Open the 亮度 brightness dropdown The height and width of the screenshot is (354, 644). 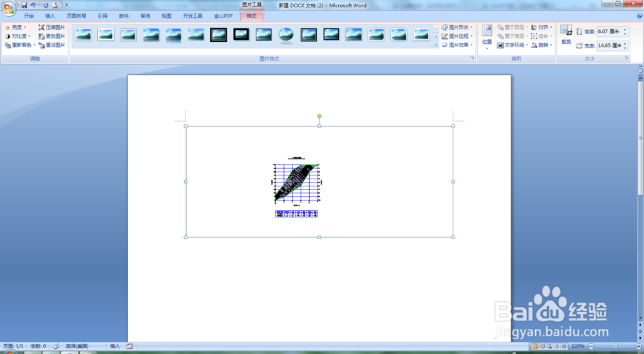(x=15, y=27)
